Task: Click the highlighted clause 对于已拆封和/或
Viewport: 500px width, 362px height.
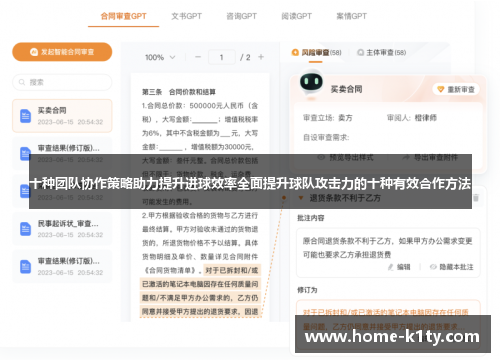Action: pyautogui.click(x=232, y=270)
